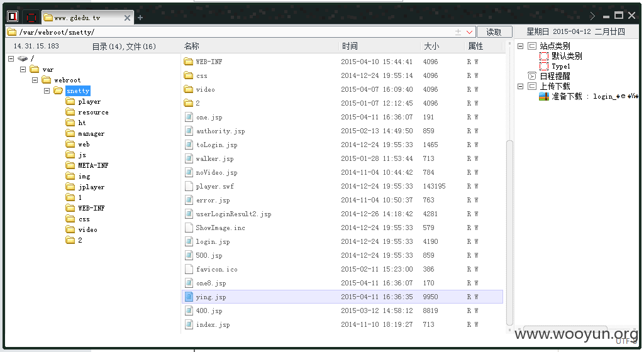Open the META-INF folder in tree
Screen dimensions: 644x352
pyautogui.click(x=93, y=165)
